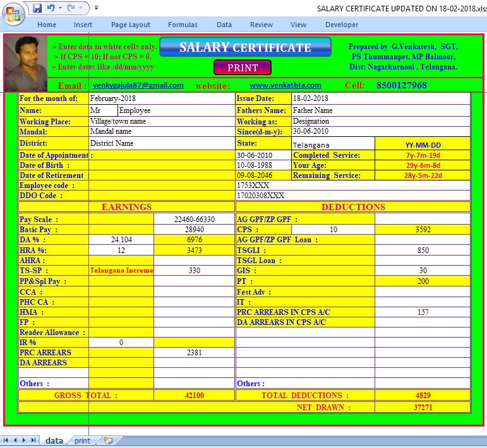Select the 'Village/town name' cell
The height and width of the screenshot is (448, 487).
[162, 121]
